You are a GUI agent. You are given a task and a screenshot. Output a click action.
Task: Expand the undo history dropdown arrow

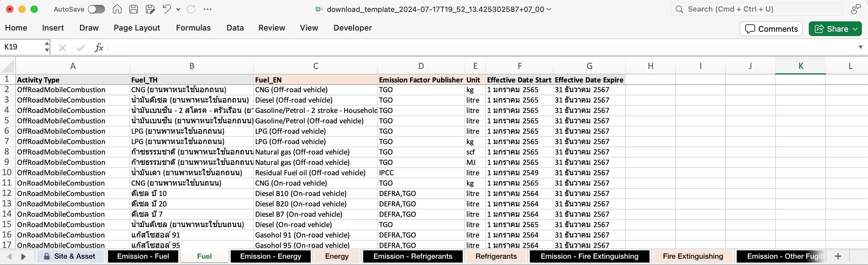tap(178, 9)
